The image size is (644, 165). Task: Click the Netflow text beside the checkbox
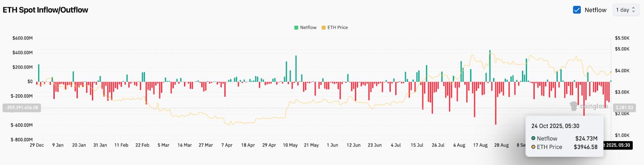tap(595, 10)
